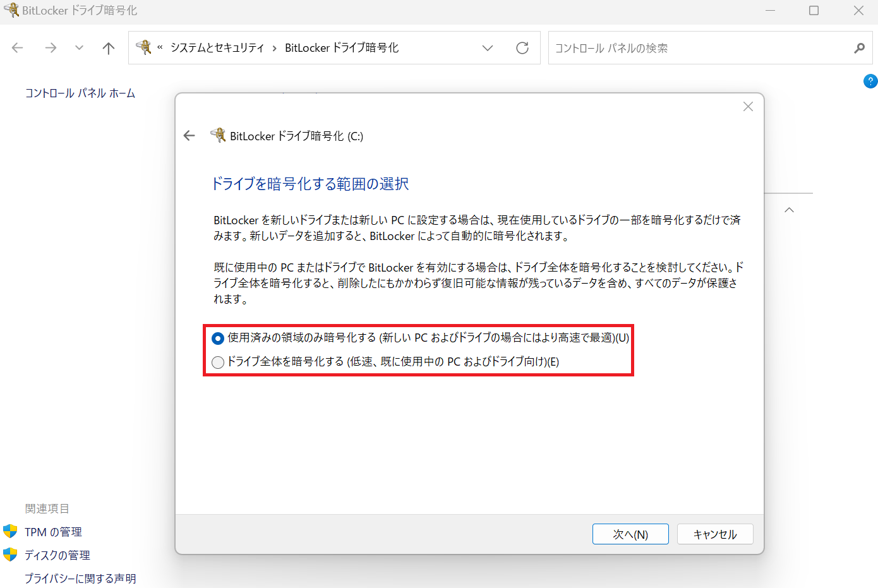Select 使用済みの領域のみ暗号化する option
Screen dimensions: 878x588
pos(421,338)
